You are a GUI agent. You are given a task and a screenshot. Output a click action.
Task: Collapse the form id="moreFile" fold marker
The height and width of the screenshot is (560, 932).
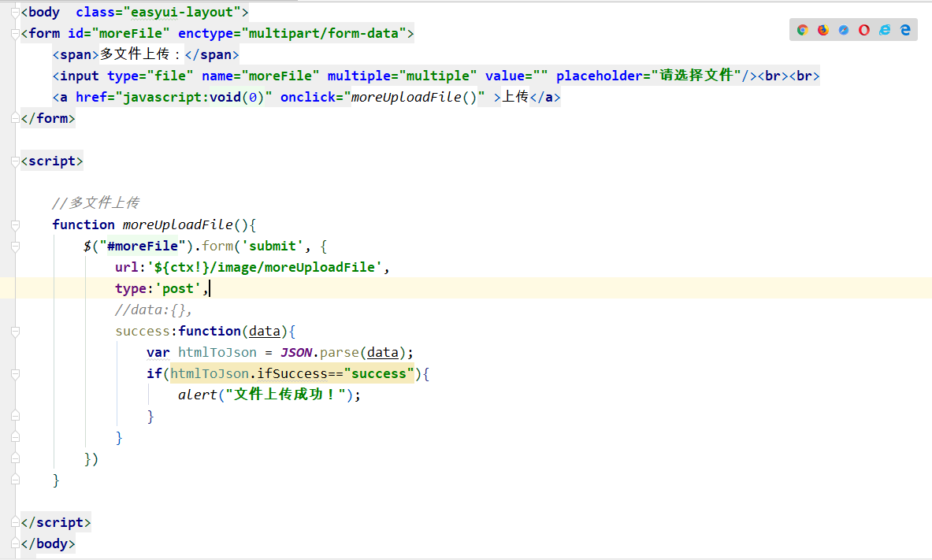point(16,34)
